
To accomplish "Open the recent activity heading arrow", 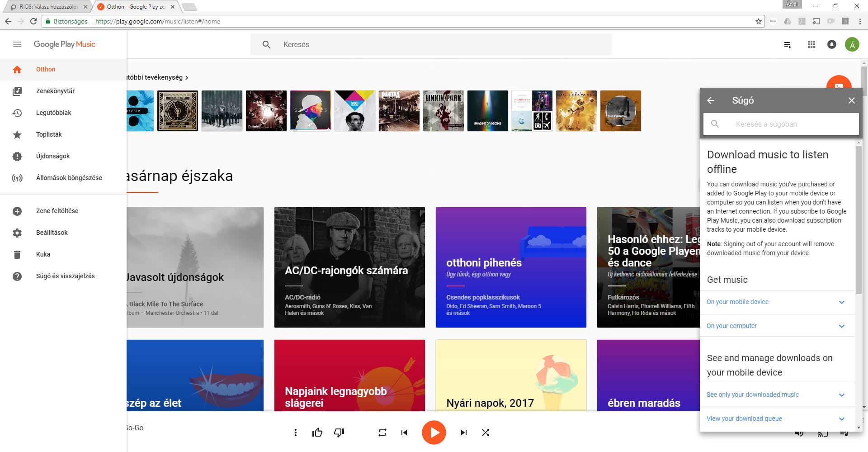I will pos(187,77).
